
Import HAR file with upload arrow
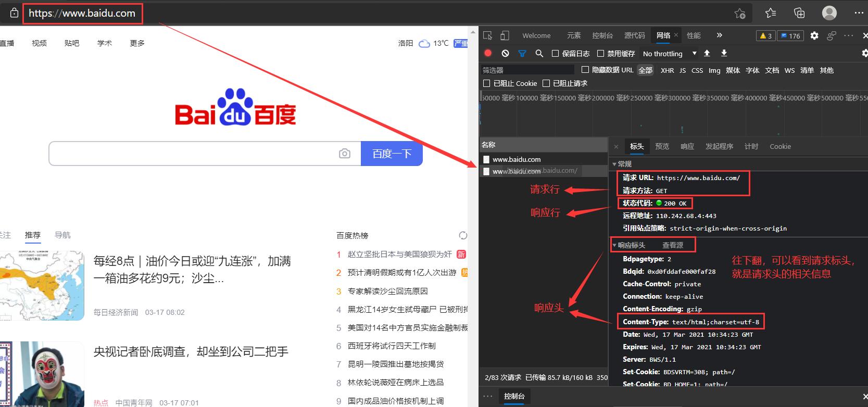(707, 53)
